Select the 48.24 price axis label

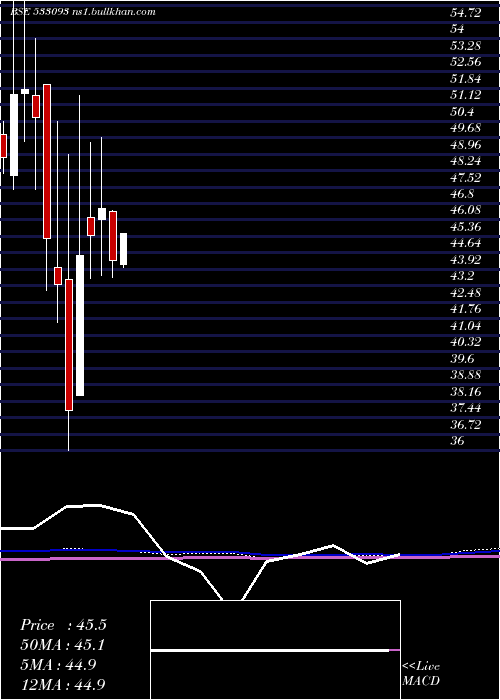(466, 161)
